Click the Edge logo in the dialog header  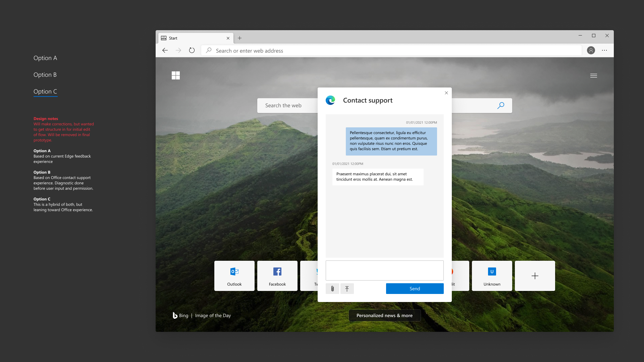click(x=330, y=100)
